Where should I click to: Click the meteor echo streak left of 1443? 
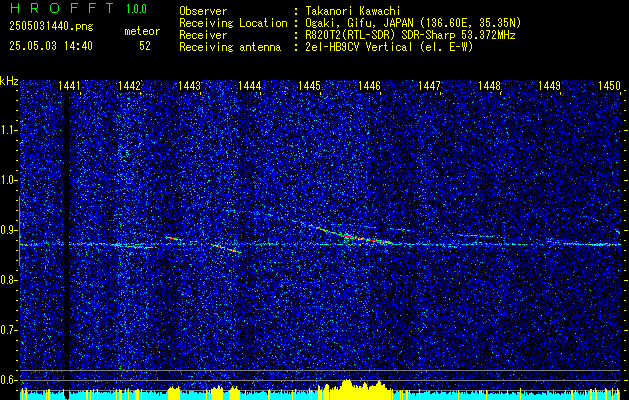click(173, 238)
